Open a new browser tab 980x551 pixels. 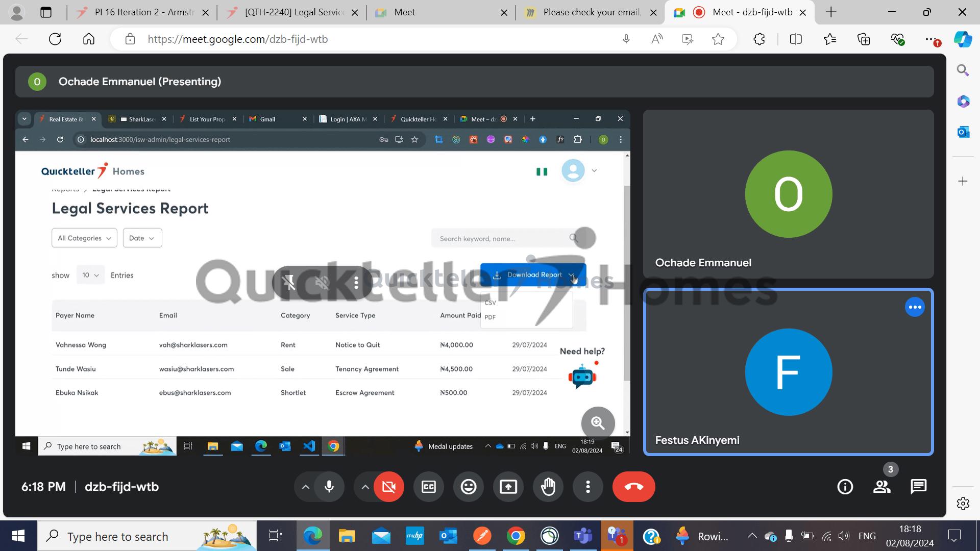point(831,12)
